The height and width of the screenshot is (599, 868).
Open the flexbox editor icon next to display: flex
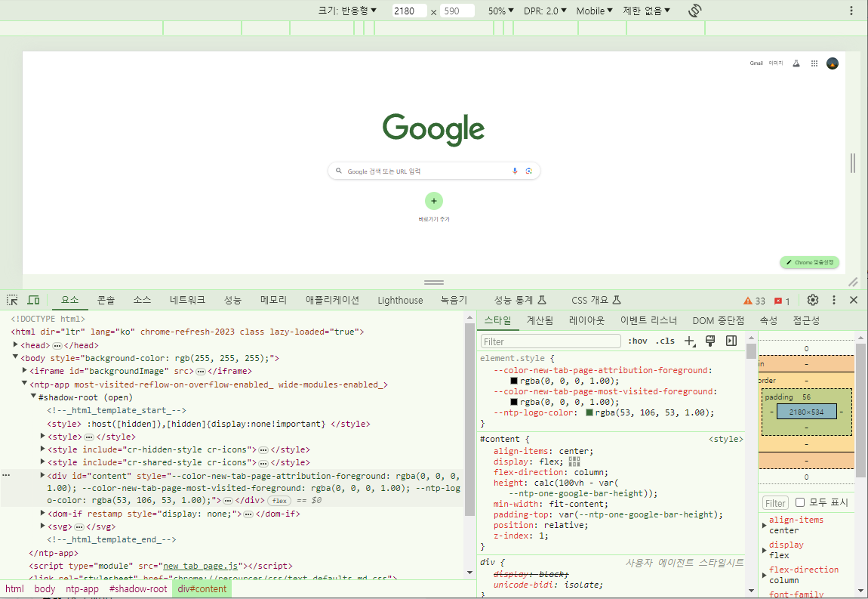[x=574, y=462]
